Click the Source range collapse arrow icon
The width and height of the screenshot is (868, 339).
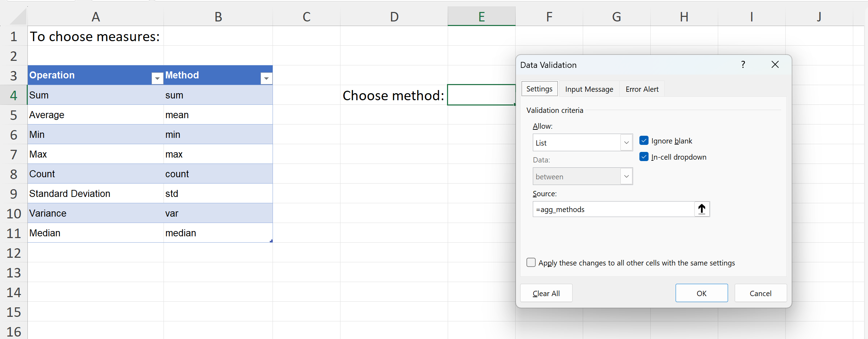click(x=702, y=209)
